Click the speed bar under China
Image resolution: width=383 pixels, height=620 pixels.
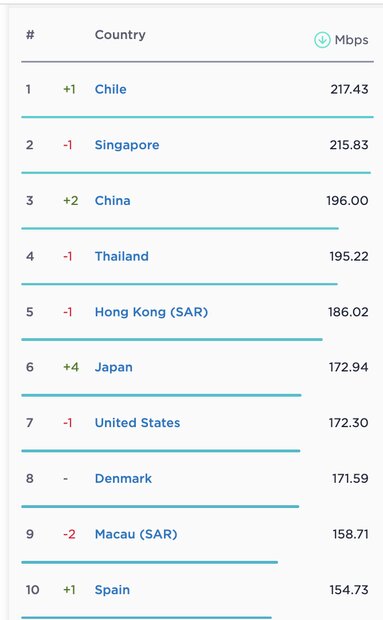pos(180,228)
